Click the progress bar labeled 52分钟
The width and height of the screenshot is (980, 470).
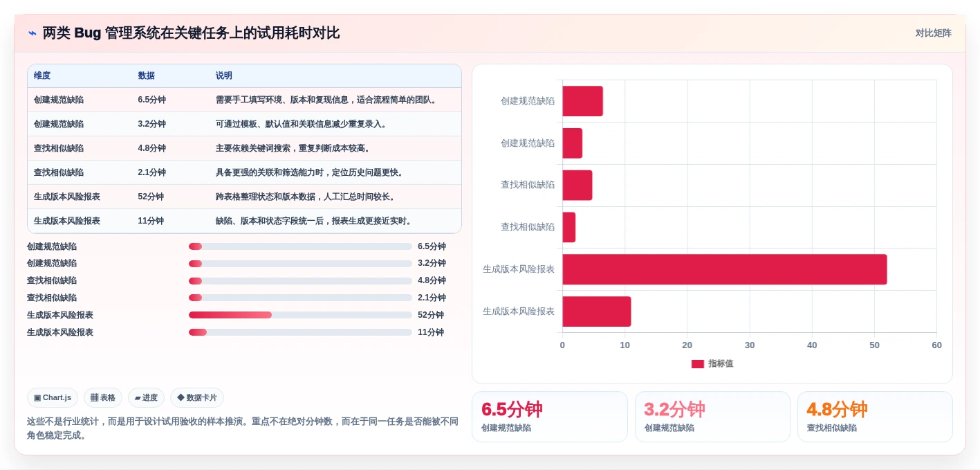[x=300, y=315]
